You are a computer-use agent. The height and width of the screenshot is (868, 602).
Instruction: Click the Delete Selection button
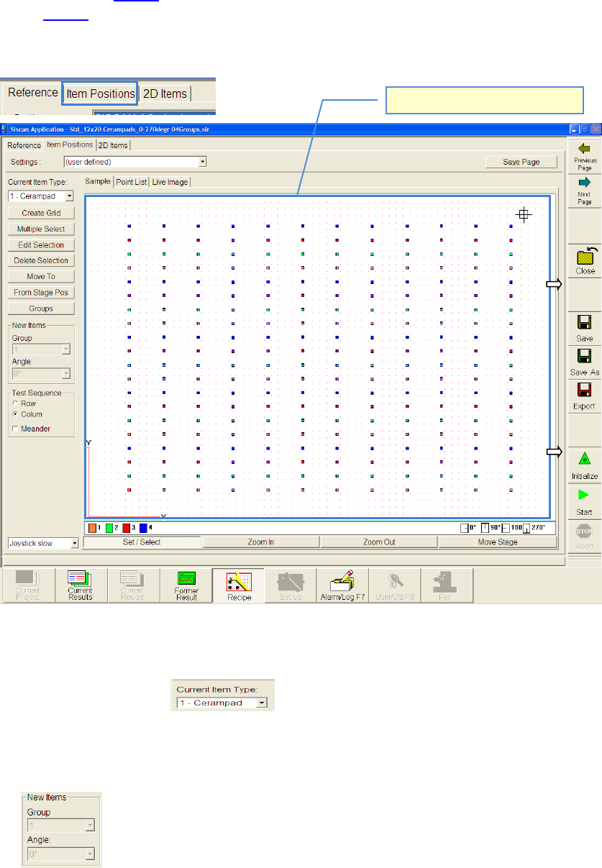pyautogui.click(x=41, y=260)
